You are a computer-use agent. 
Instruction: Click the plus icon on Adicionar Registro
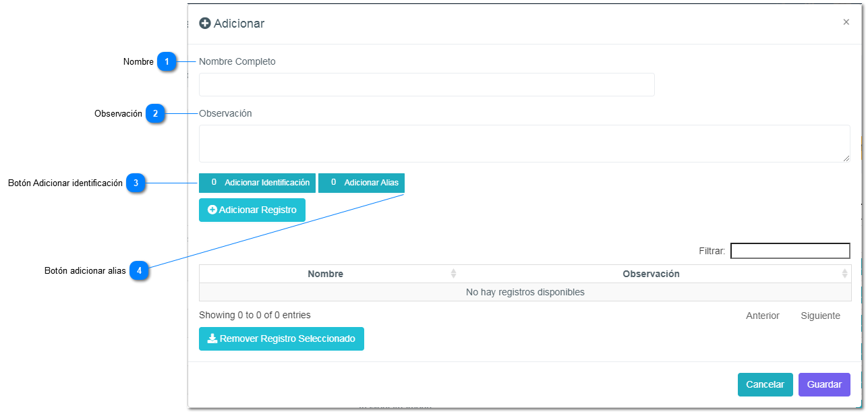tap(212, 210)
